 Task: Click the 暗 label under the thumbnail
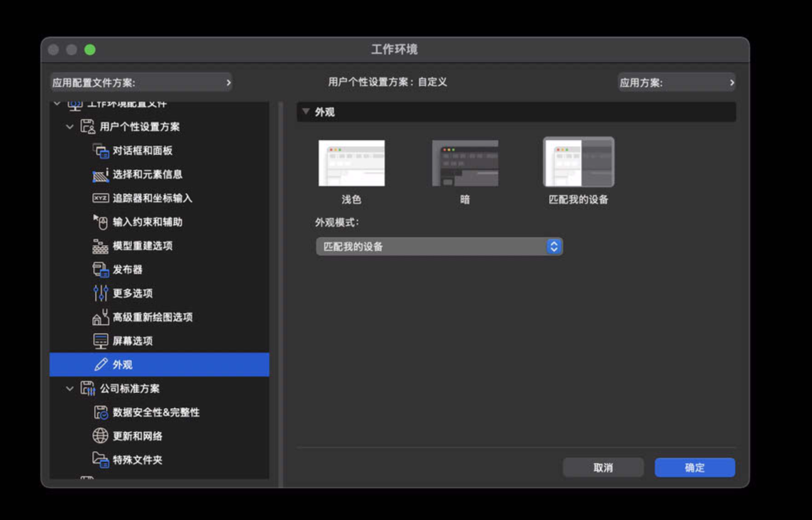[x=465, y=200]
